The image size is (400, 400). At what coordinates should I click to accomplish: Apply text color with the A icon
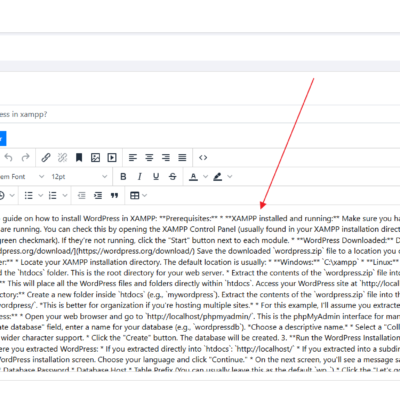(193, 177)
